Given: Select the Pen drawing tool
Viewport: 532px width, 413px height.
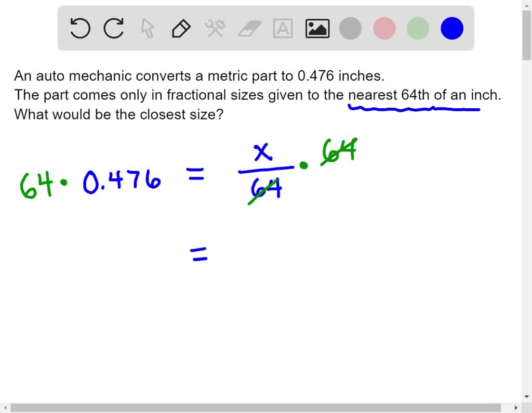Looking at the screenshot, I should [180, 29].
